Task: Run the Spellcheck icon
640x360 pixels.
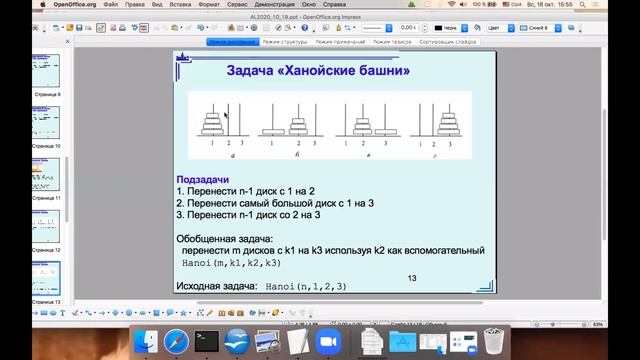Action: [134, 28]
